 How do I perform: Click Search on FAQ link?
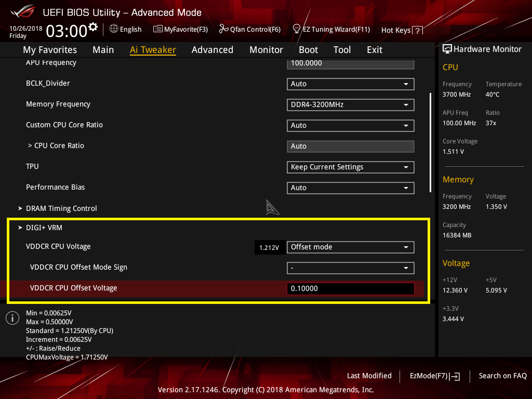(x=503, y=376)
